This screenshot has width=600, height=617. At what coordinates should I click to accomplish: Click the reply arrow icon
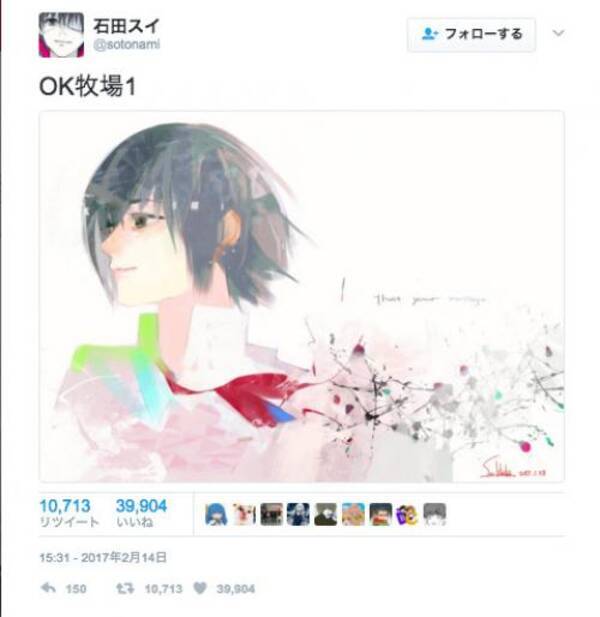click(x=48, y=588)
